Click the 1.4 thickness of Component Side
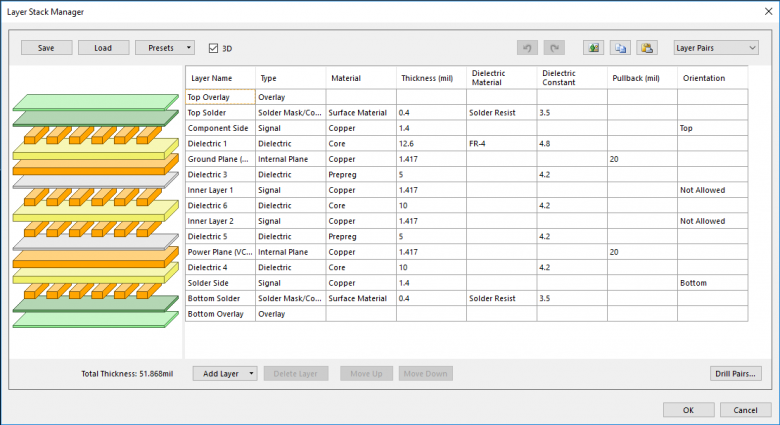The height and width of the screenshot is (425, 780). [431, 128]
